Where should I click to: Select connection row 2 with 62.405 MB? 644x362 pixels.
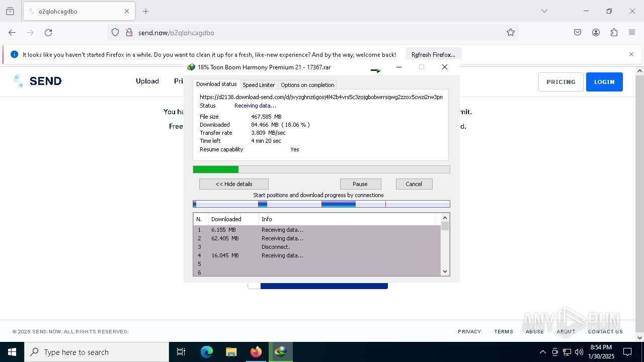click(x=317, y=238)
